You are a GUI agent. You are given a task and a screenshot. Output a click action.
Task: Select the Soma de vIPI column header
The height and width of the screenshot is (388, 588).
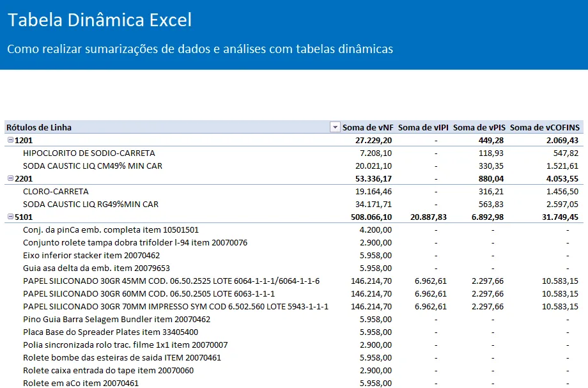point(423,127)
